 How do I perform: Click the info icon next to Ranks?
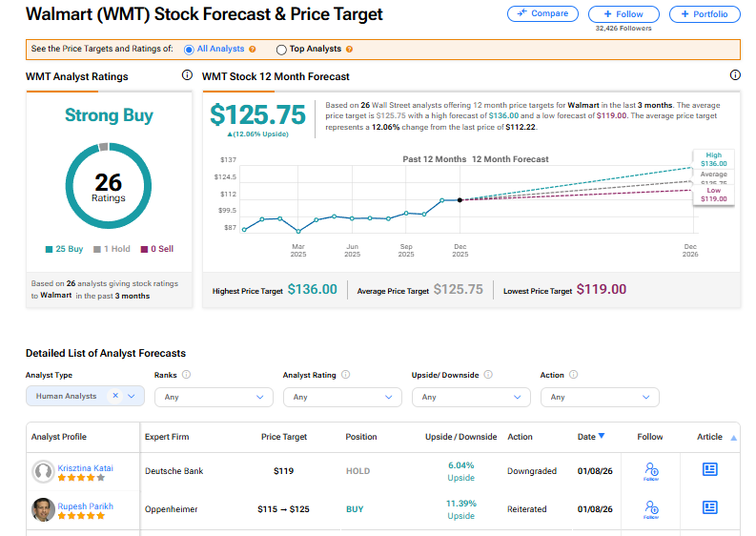(186, 375)
